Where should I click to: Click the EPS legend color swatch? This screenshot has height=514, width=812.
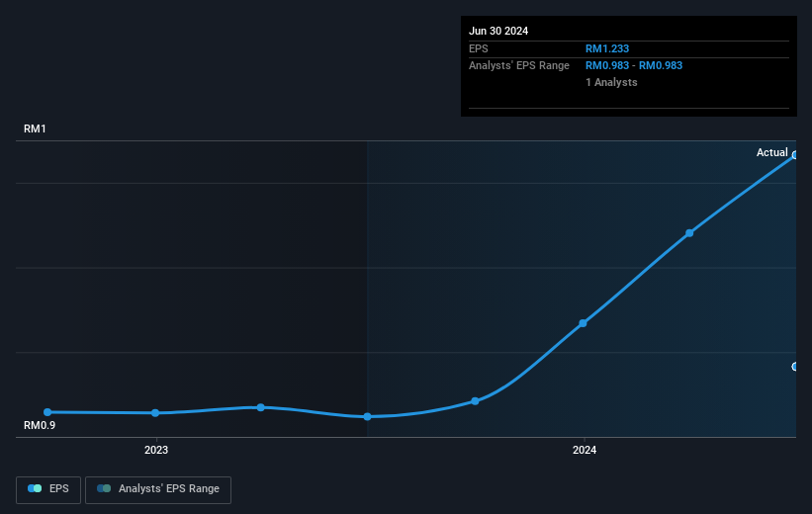pos(35,488)
